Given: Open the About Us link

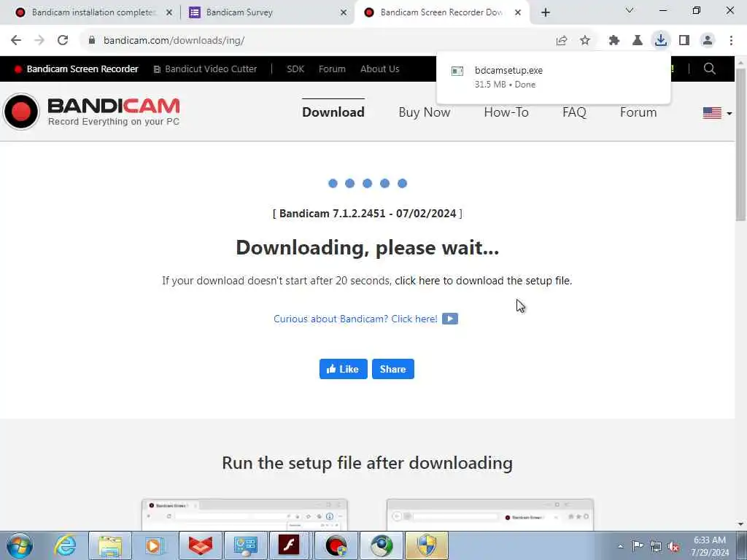Looking at the screenshot, I should [379, 69].
